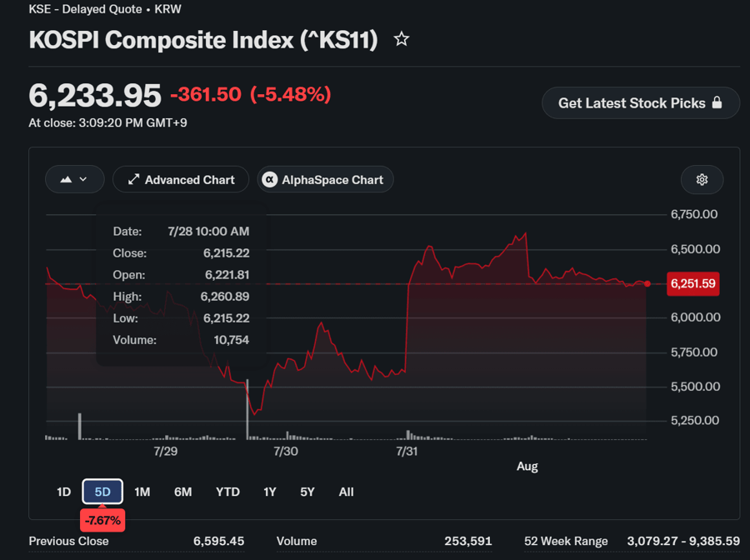Image resolution: width=750 pixels, height=560 pixels.
Task: Click the Advanced Chart expand arrows icon
Action: [133, 179]
